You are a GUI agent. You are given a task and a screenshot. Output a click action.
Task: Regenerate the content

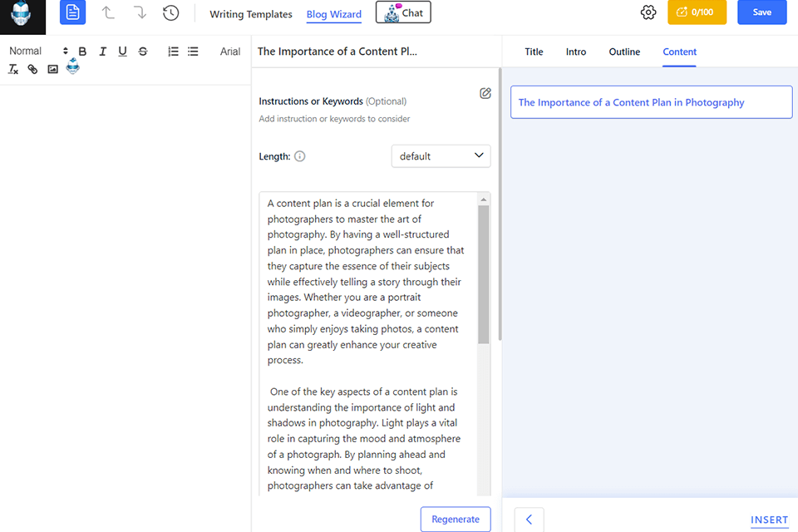(456, 520)
